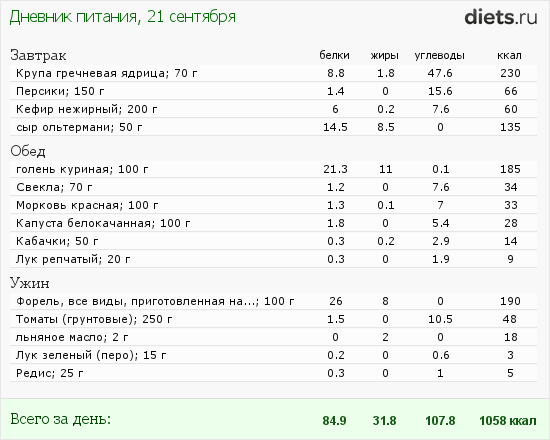This screenshot has width=550, height=440.
Task: Click 60 kcal in Кефир row
Action: (511, 109)
